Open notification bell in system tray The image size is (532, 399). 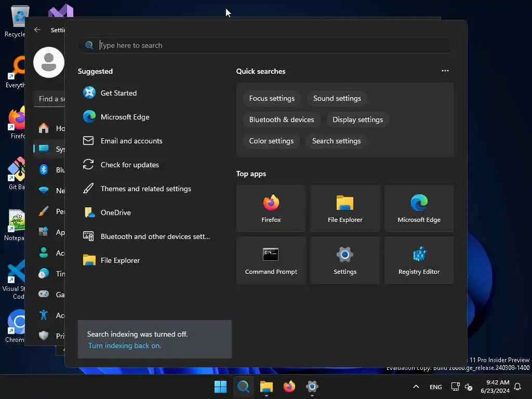point(517,387)
